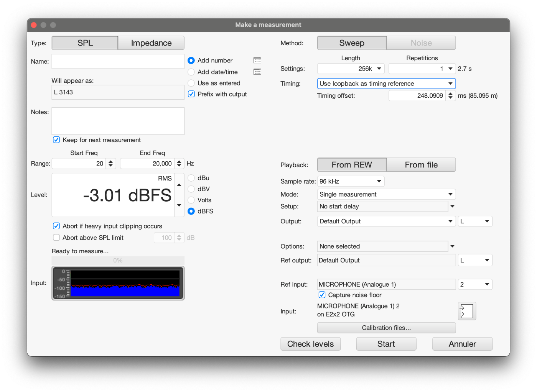The width and height of the screenshot is (537, 392).
Task: Switch measurement type to SPL
Action: (85, 43)
